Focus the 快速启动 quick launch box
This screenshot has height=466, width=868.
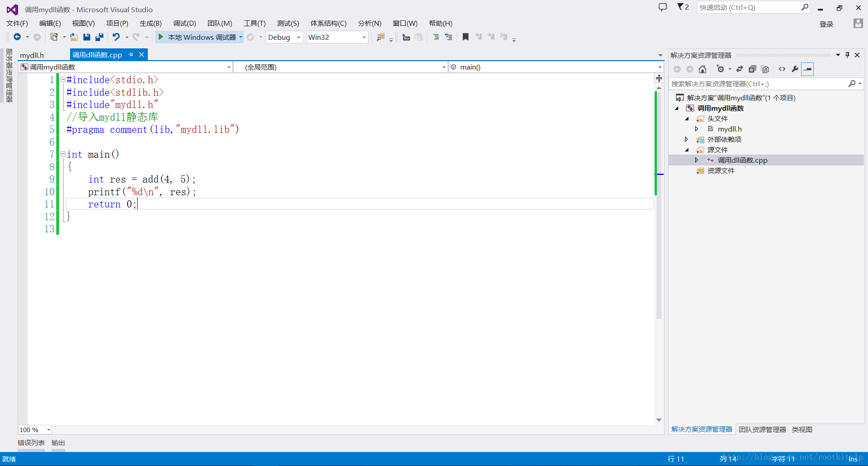point(754,7)
